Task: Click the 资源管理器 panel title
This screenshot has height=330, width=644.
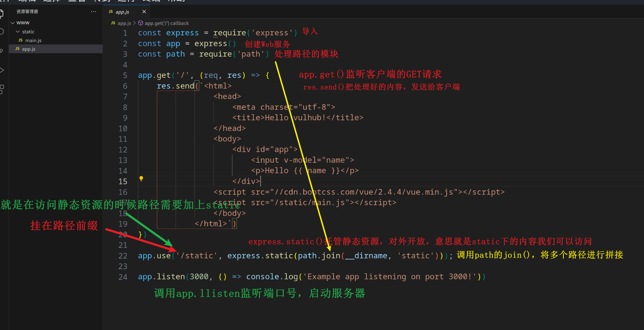Action: pyautogui.click(x=27, y=12)
